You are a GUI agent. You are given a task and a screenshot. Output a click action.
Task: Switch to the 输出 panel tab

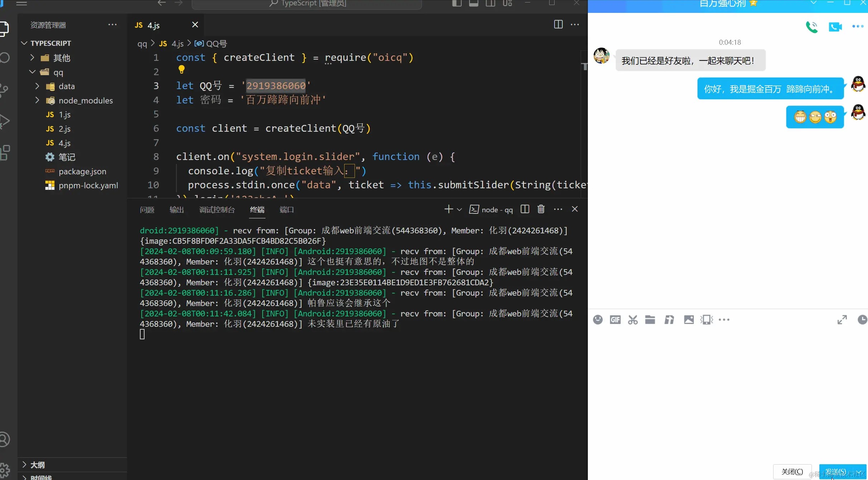click(x=176, y=210)
